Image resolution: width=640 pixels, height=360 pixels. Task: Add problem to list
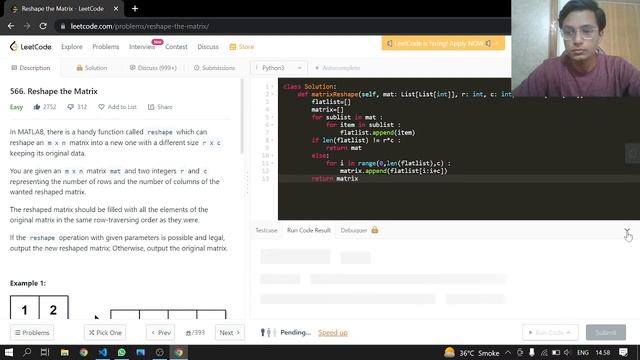(118, 107)
